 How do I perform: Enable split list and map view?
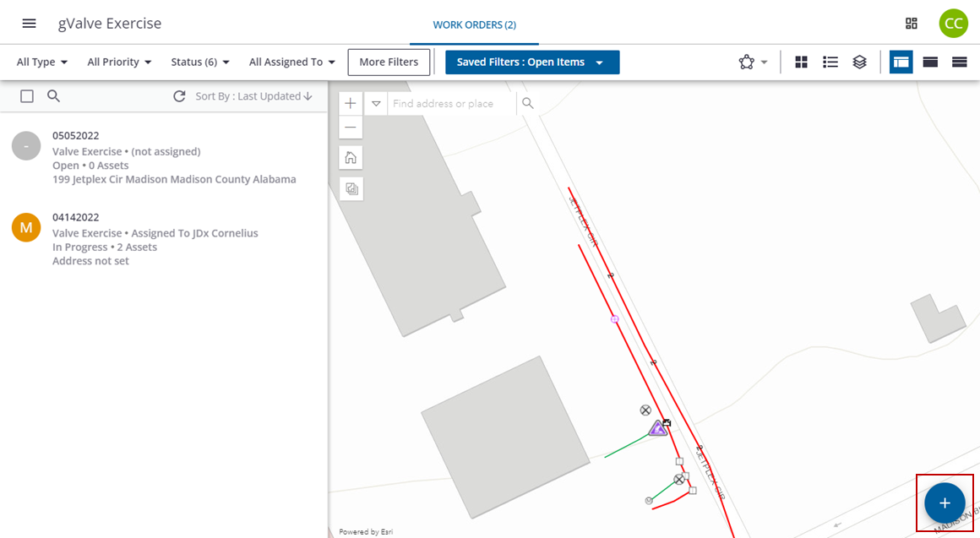(901, 62)
